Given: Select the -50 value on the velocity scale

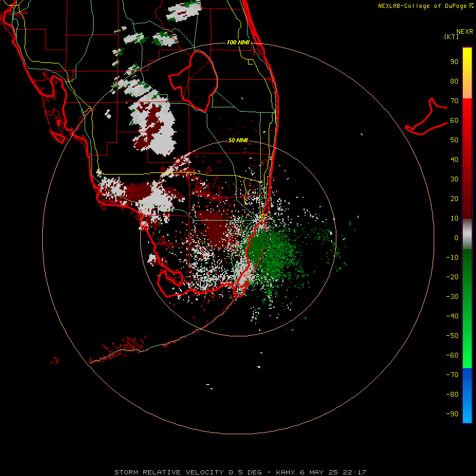Looking at the screenshot, I should (452, 336).
